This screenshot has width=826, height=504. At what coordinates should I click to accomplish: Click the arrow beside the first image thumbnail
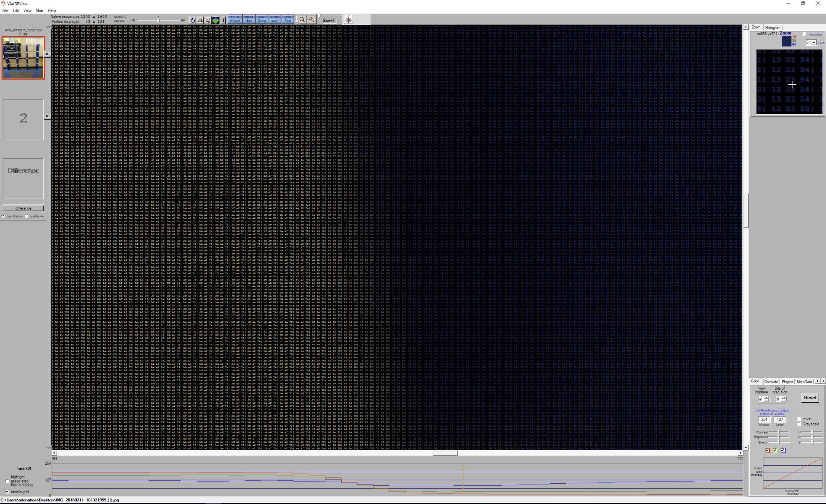(47, 54)
